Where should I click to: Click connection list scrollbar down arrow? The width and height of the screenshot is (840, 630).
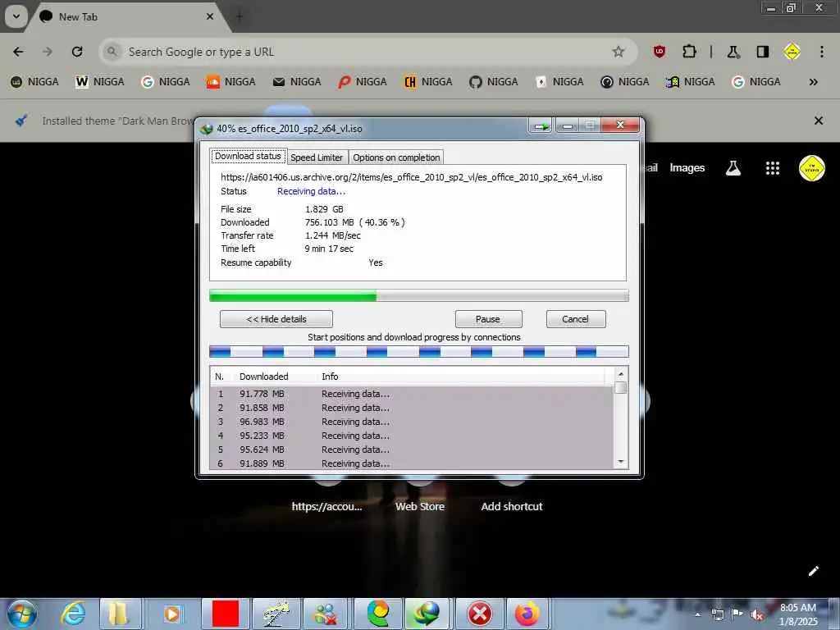[x=621, y=462]
